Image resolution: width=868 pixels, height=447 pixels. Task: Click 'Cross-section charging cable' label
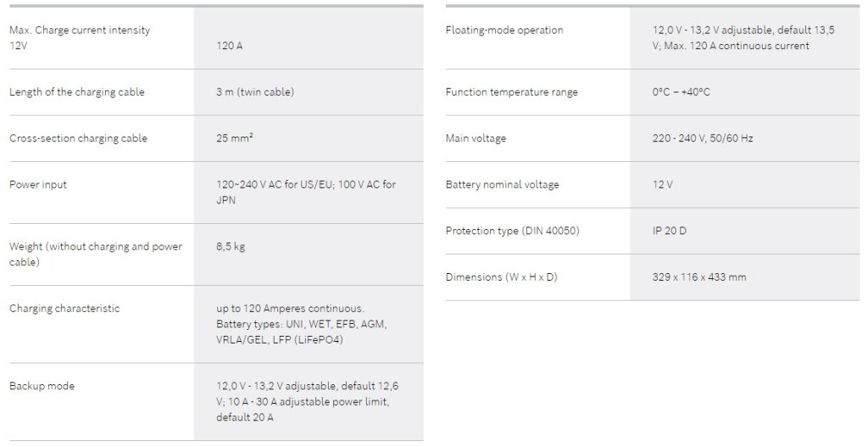coord(78,138)
